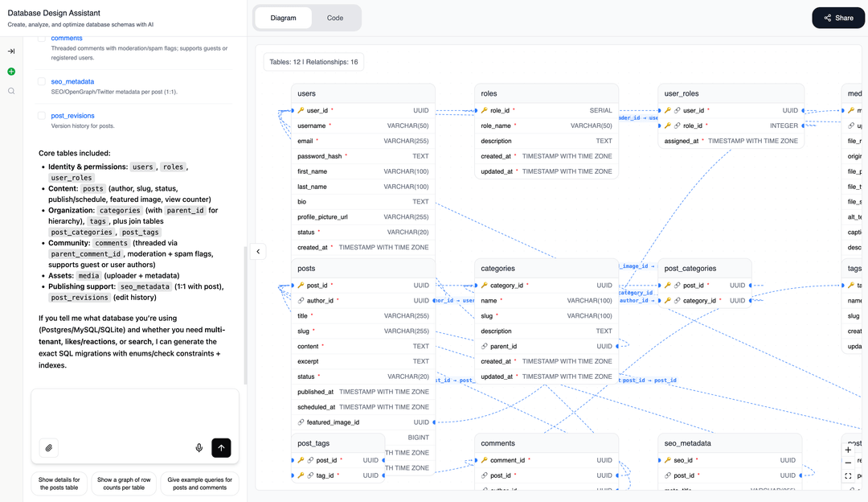This screenshot has width=868, height=502.
Task: Click the 'profile_picture_url' row in users
Action: pyautogui.click(x=363, y=217)
